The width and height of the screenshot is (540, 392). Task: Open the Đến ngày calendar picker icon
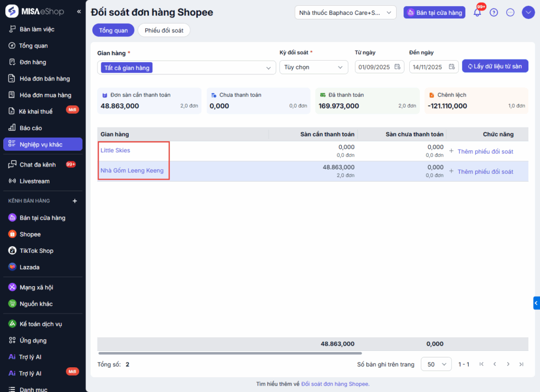point(452,67)
